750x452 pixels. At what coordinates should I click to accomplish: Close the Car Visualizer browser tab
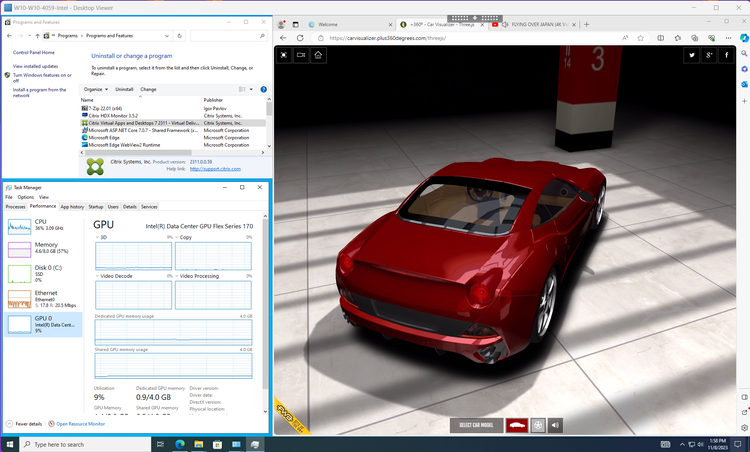(482, 24)
